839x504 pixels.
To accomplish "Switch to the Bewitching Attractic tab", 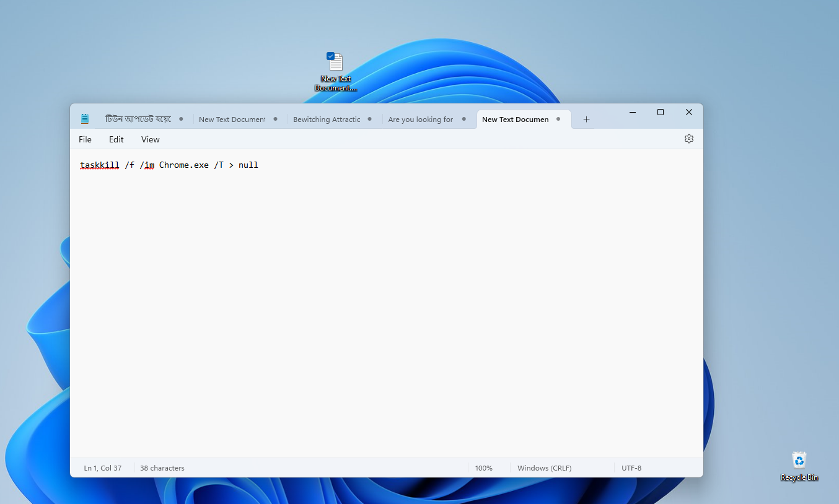I will pos(327,119).
